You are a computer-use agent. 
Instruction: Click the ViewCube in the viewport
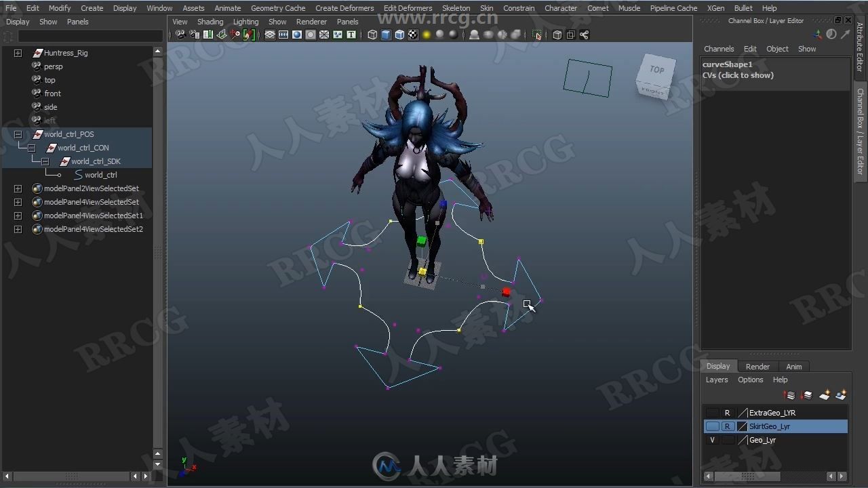[x=655, y=77]
